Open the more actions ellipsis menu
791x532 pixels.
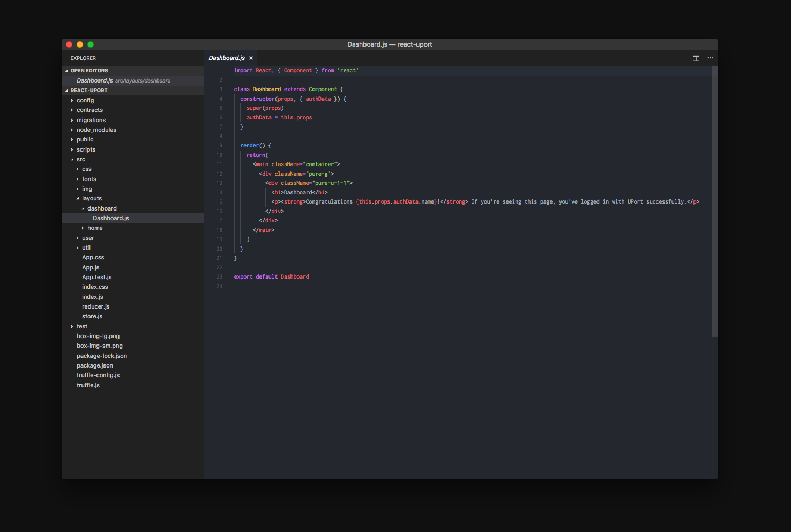pyautogui.click(x=710, y=58)
